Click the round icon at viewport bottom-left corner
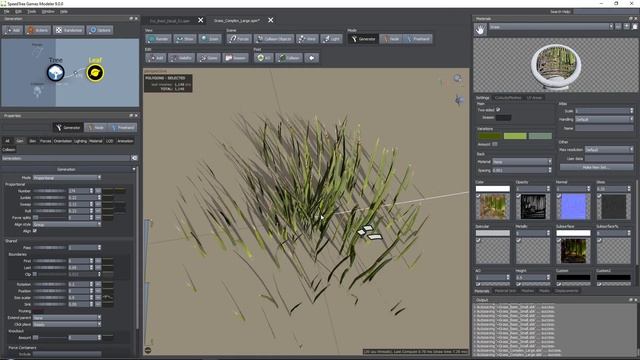The height and width of the screenshot is (360, 640). pyautogui.click(x=148, y=350)
